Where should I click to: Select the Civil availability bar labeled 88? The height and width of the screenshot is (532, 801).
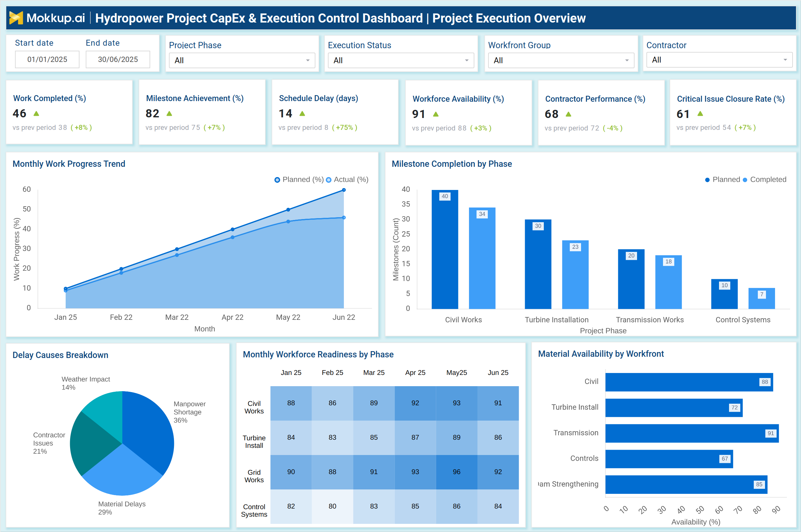tap(689, 382)
